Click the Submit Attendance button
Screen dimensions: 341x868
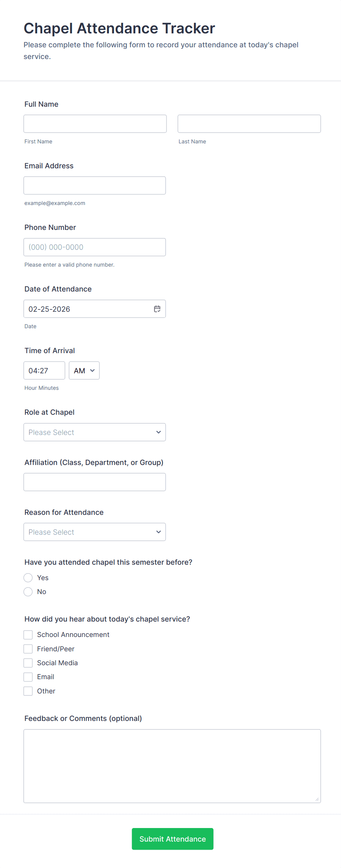click(x=172, y=839)
